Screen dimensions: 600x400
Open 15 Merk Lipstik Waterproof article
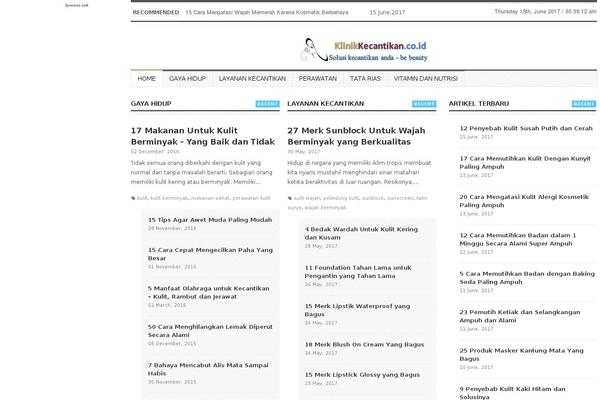357,310
